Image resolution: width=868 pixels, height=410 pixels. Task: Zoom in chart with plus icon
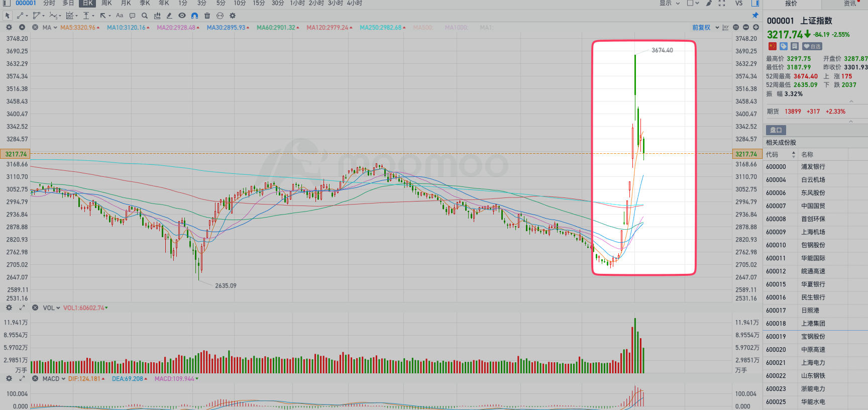pos(756,27)
